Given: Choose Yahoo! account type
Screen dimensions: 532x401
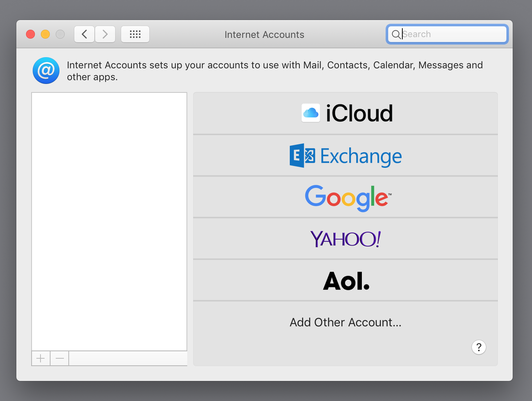Looking at the screenshot, I should click(x=346, y=239).
